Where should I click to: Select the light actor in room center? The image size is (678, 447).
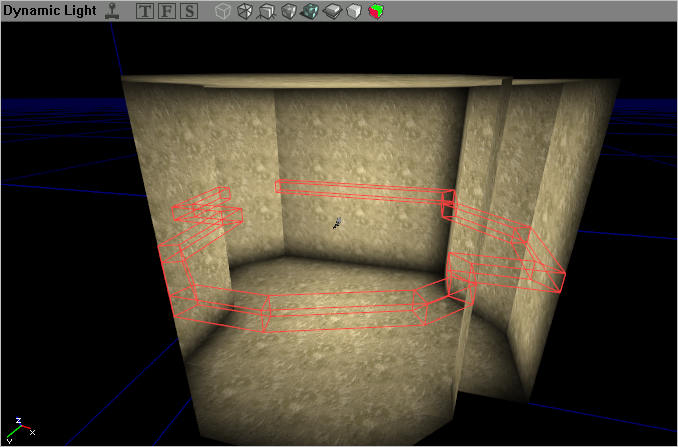point(339,223)
